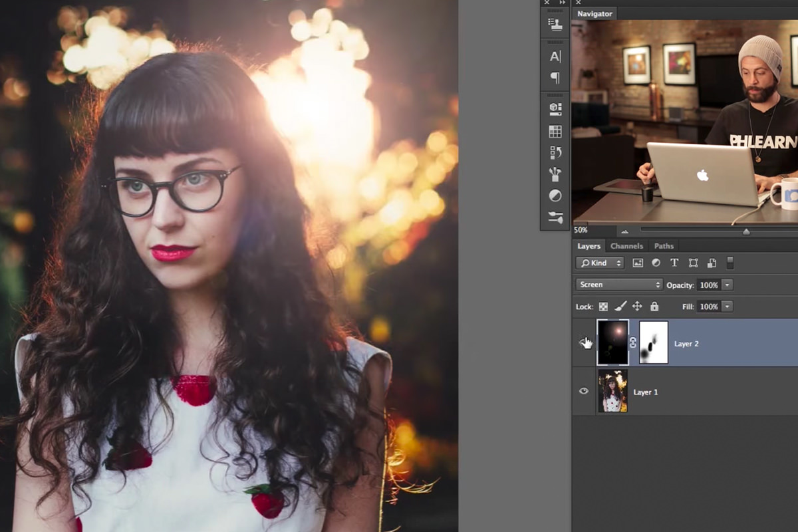798x532 pixels.
Task: Hide Layer 1 using its eye icon
Action: tap(584, 391)
